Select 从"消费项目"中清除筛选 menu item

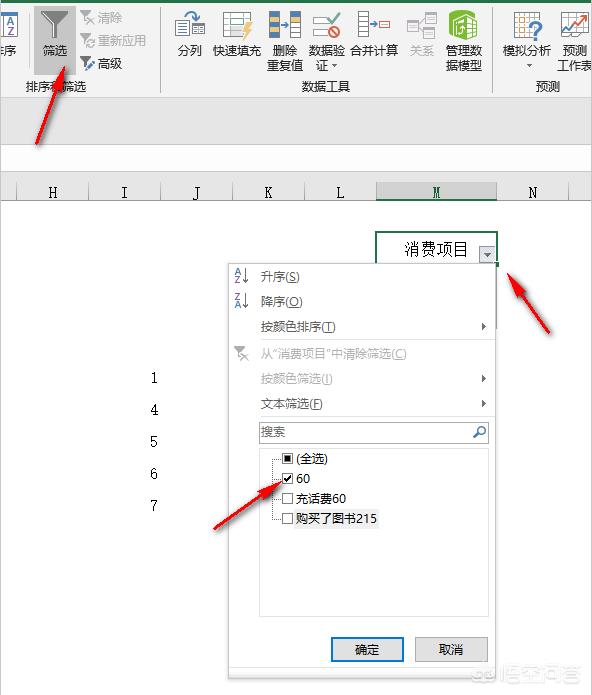coord(362,354)
